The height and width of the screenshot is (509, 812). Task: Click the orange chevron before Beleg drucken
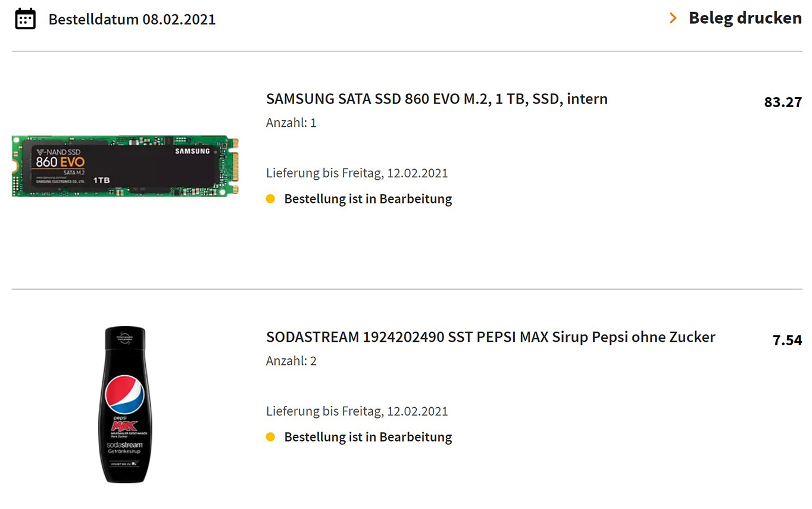pyautogui.click(x=673, y=18)
